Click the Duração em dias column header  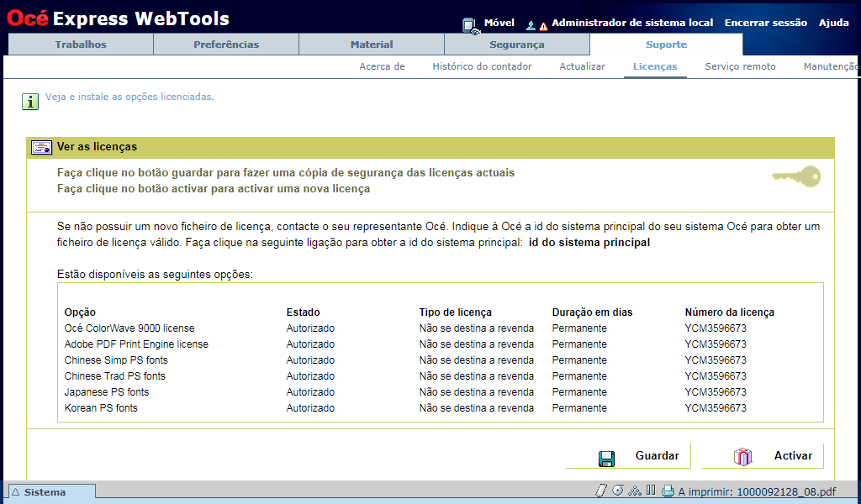[x=592, y=312]
